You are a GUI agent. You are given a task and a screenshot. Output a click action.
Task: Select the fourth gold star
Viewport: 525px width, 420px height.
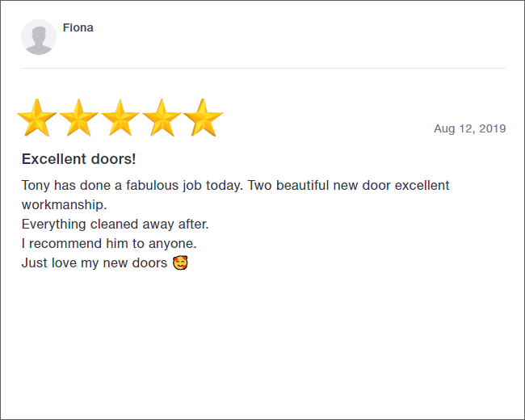(162, 118)
